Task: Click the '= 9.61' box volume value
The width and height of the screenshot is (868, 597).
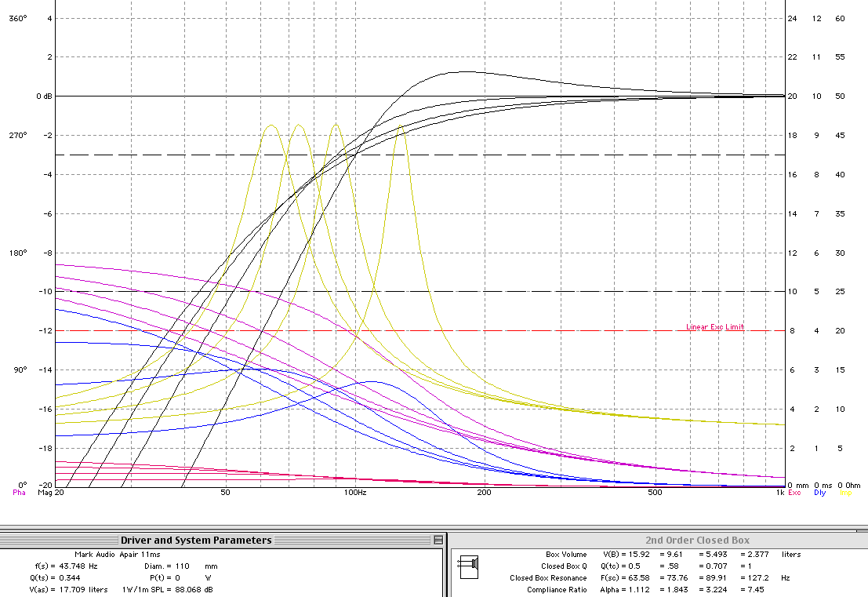Action: click(671, 555)
